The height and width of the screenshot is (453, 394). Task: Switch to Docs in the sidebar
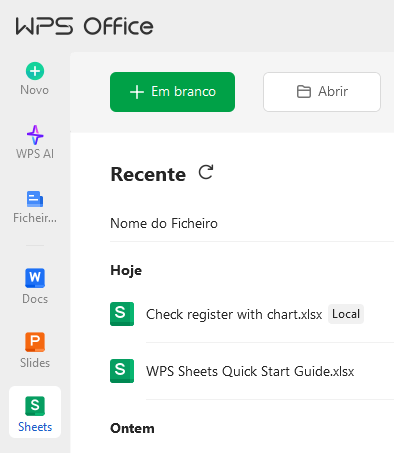tap(35, 287)
